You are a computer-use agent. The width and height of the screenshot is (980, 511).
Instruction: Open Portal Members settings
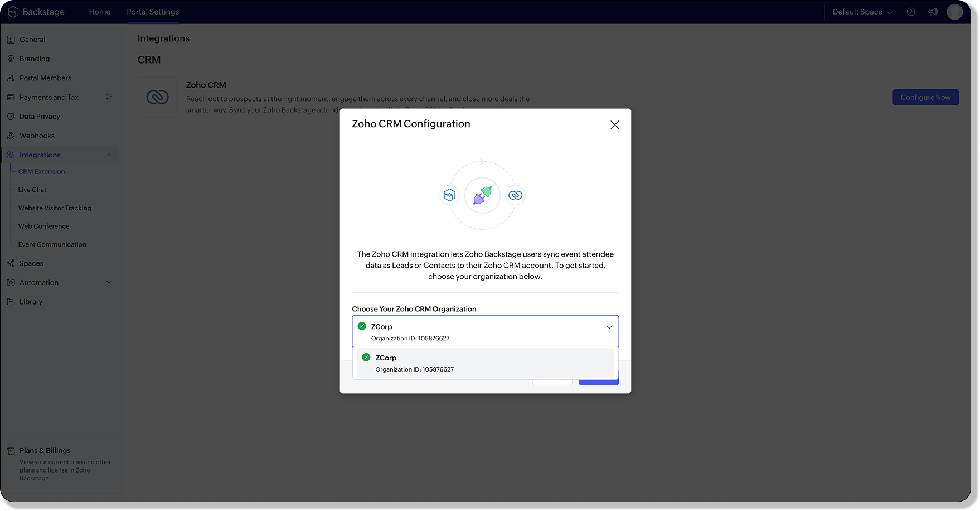click(45, 78)
